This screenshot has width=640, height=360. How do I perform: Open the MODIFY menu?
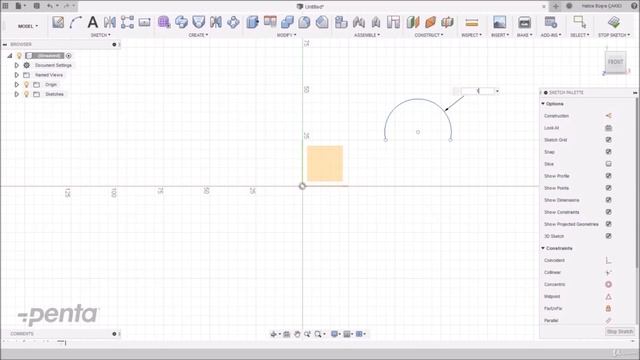pos(286,35)
